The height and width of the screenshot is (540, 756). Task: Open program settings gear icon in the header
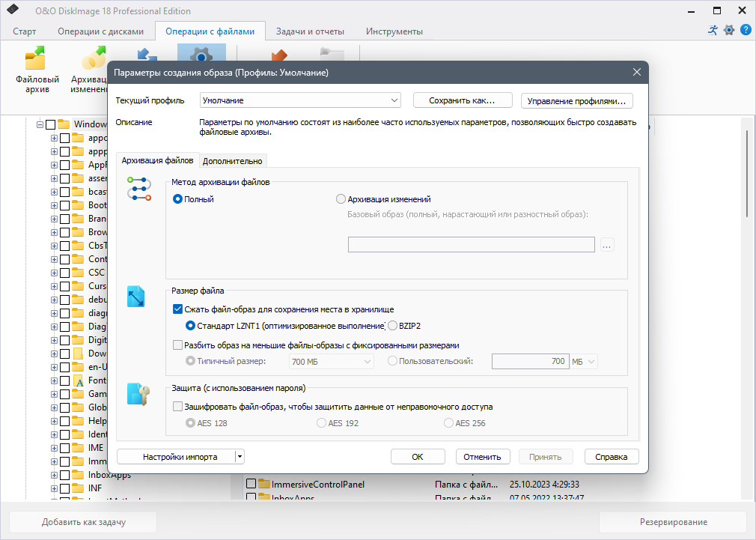729,31
